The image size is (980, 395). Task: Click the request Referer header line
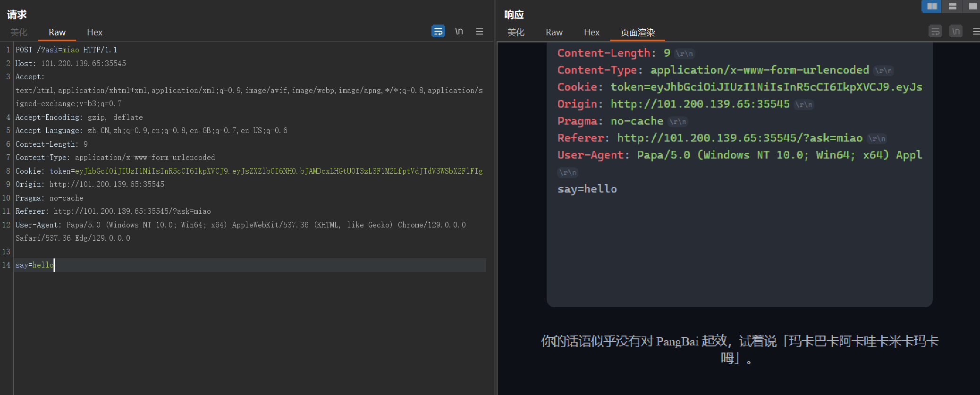pos(113,211)
